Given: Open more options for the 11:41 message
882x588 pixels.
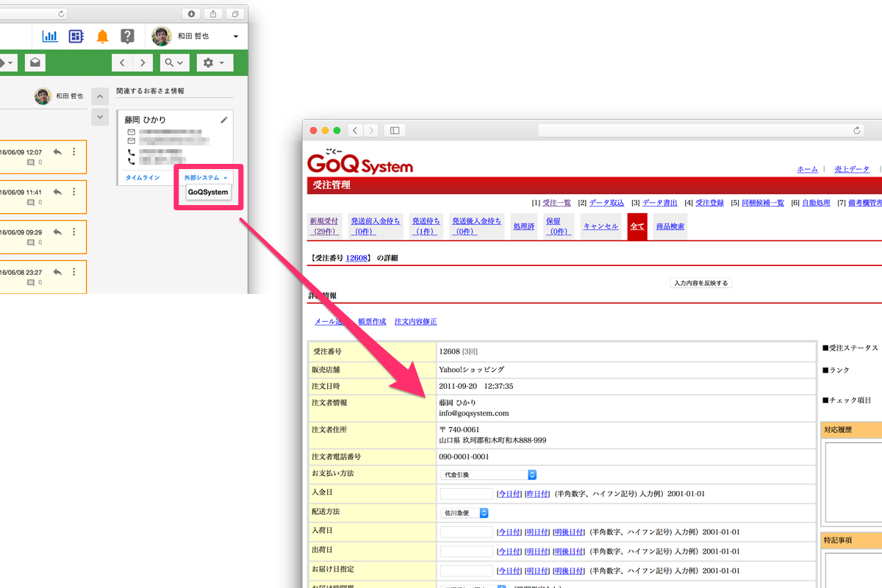Looking at the screenshot, I should pos(73,191).
